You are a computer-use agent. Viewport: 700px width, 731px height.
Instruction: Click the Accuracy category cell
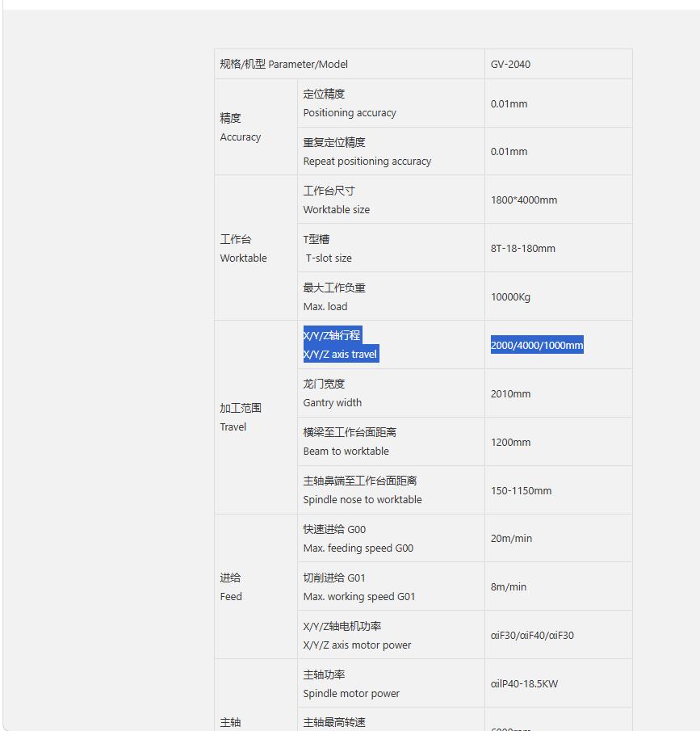pyautogui.click(x=256, y=128)
